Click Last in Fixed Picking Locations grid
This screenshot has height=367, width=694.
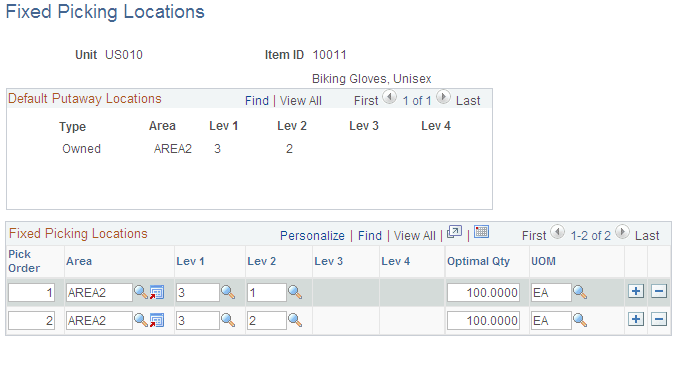[x=647, y=236]
